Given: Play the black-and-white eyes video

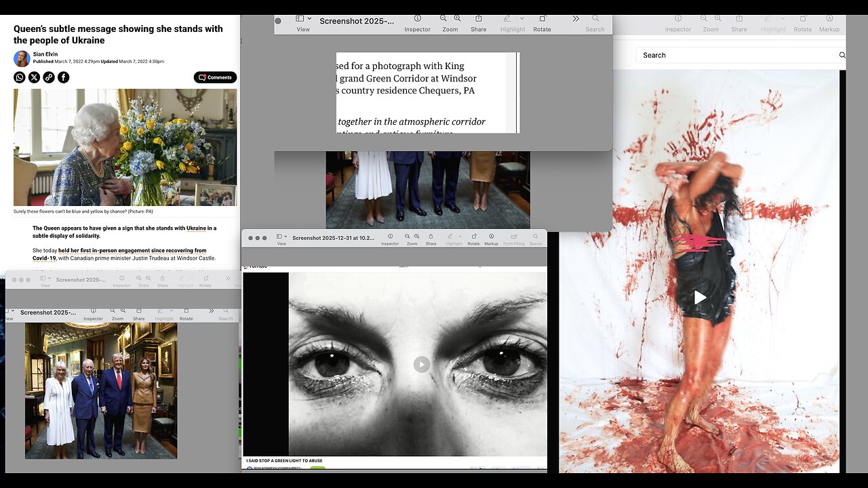Looking at the screenshot, I should coord(422,364).
